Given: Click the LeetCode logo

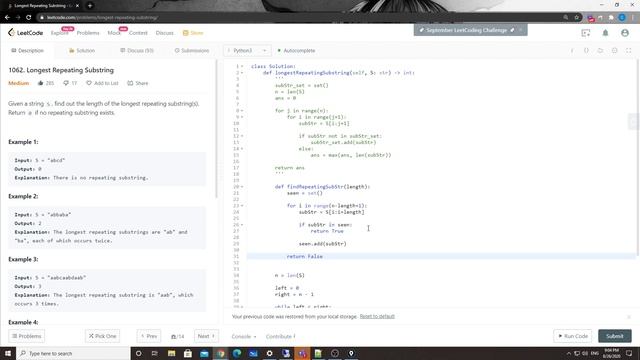Looking at the screenshot, I should [x=25, y=33].
